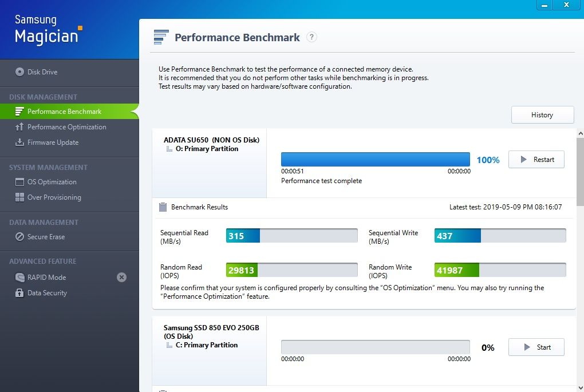
Task: Click the Performance Benchmark header icon
Action: coord(161,37)
